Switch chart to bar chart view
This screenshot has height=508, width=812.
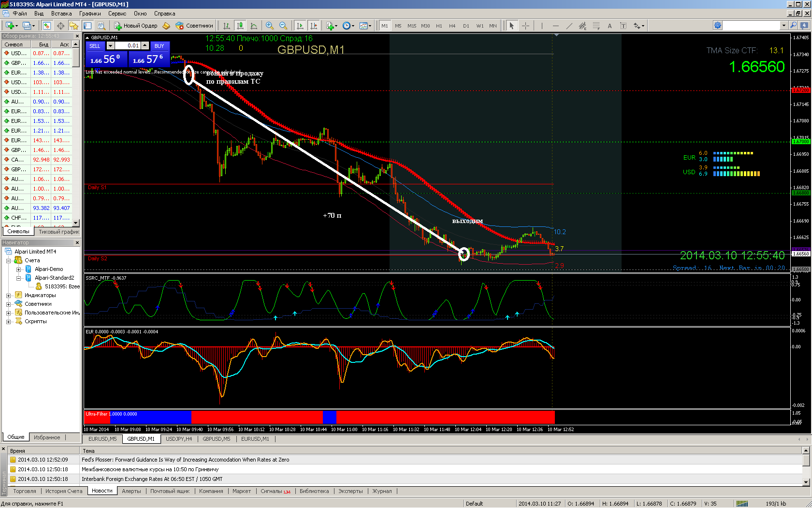(x=227, y=26)
